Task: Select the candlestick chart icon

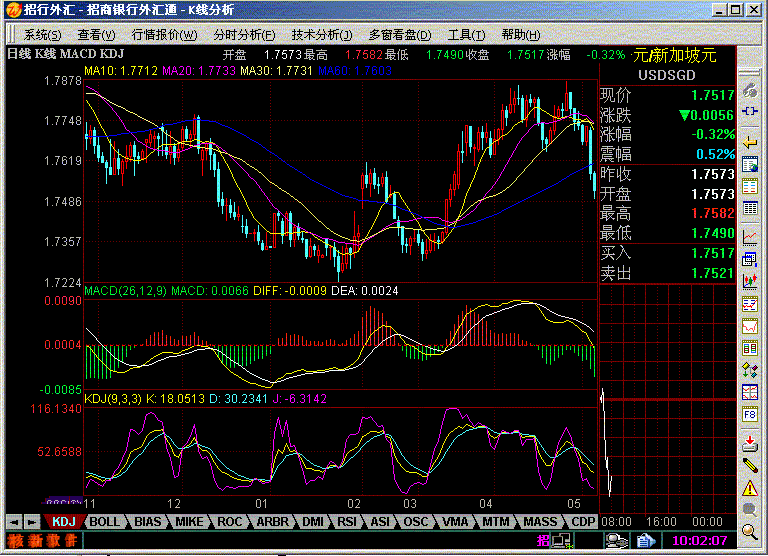Action: pos(750,281)
